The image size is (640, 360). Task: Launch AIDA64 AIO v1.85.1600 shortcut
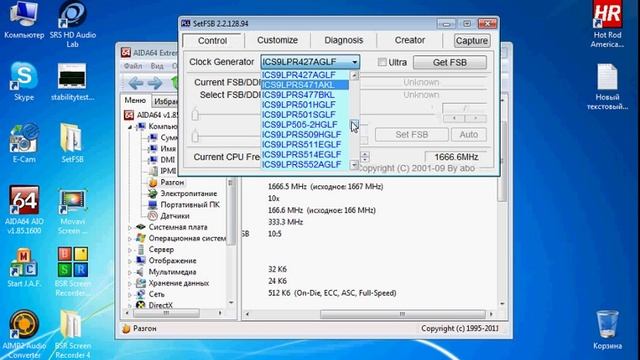(24, 210)
